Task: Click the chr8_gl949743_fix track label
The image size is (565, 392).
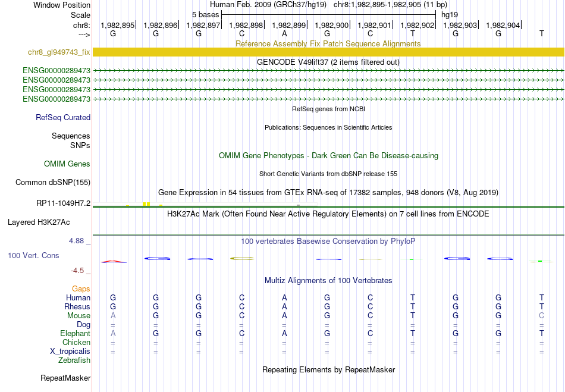Action: pyautogui.click(x=59, y=52)
